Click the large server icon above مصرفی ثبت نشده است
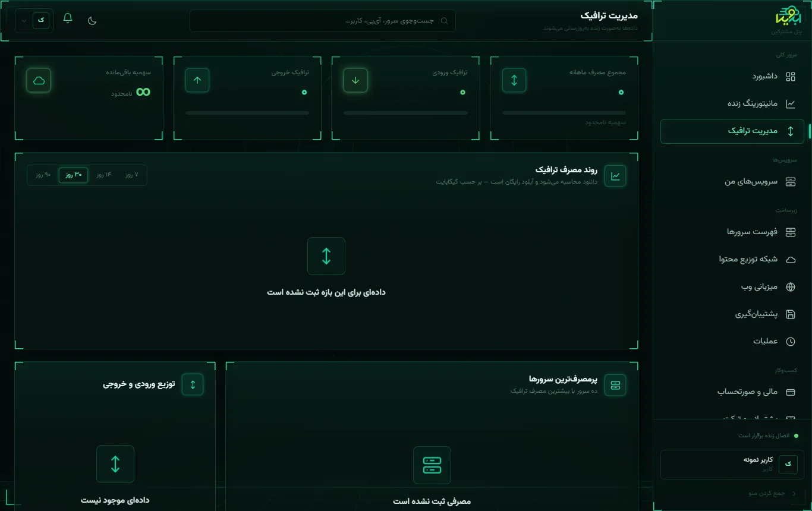The width and height of the screenshot is (812, 511). coord(432,465)
